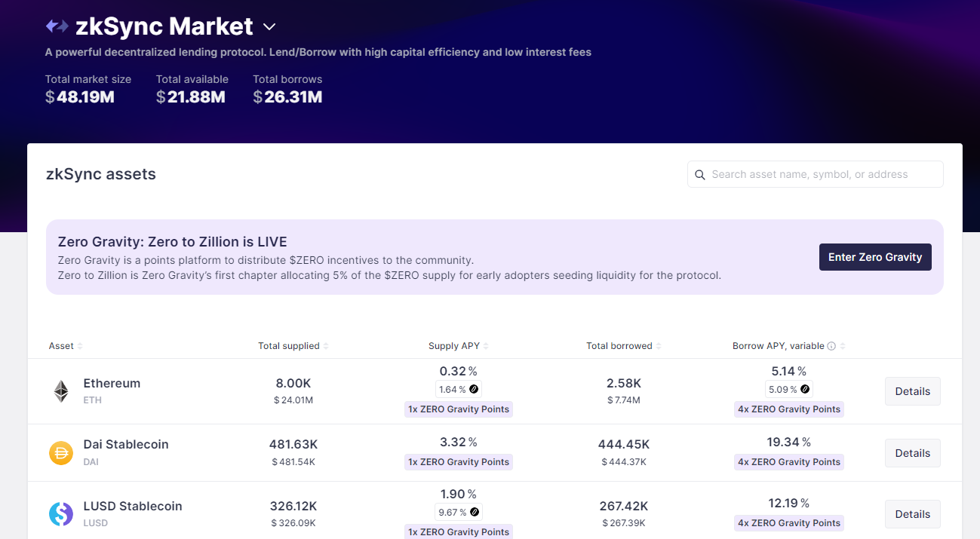Click the LUSD Stablecoin asset name
The height and width of the screenshot is (539, 980).
pos(133,506)
